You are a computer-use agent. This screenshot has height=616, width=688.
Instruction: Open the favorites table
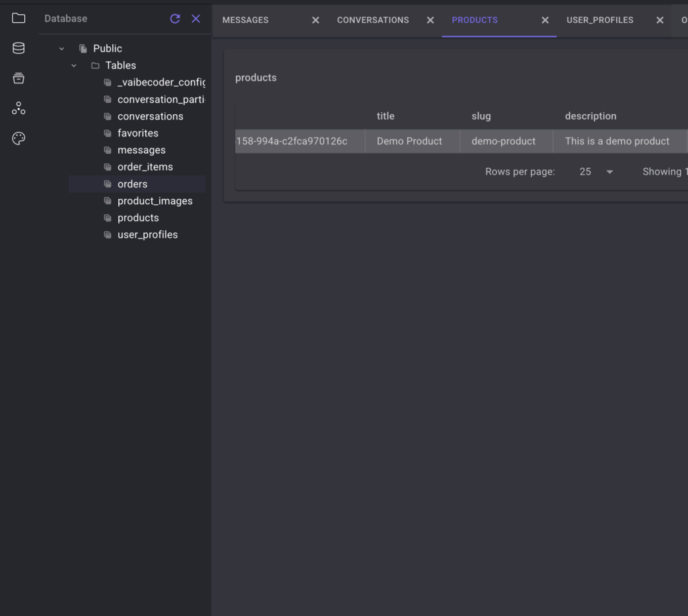(138, 133)
